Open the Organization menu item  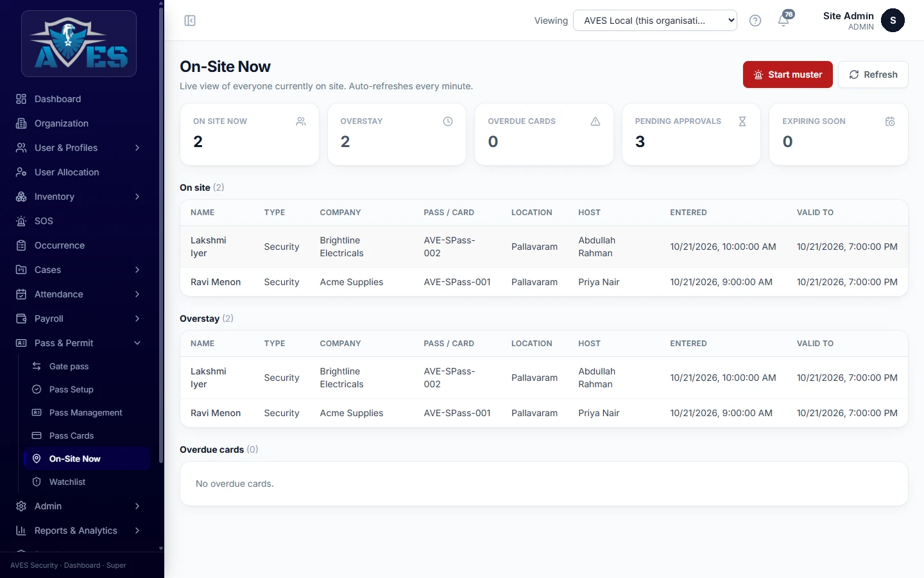(79, 123)
